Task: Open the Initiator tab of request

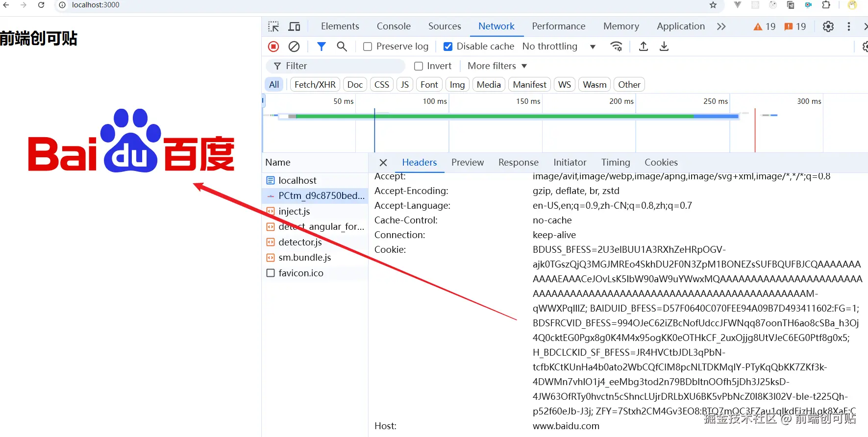Action: (x=570, y=163)
